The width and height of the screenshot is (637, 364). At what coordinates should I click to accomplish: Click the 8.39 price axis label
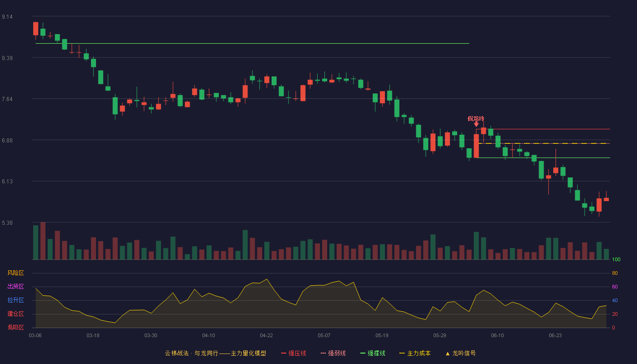tap(7, 58)
